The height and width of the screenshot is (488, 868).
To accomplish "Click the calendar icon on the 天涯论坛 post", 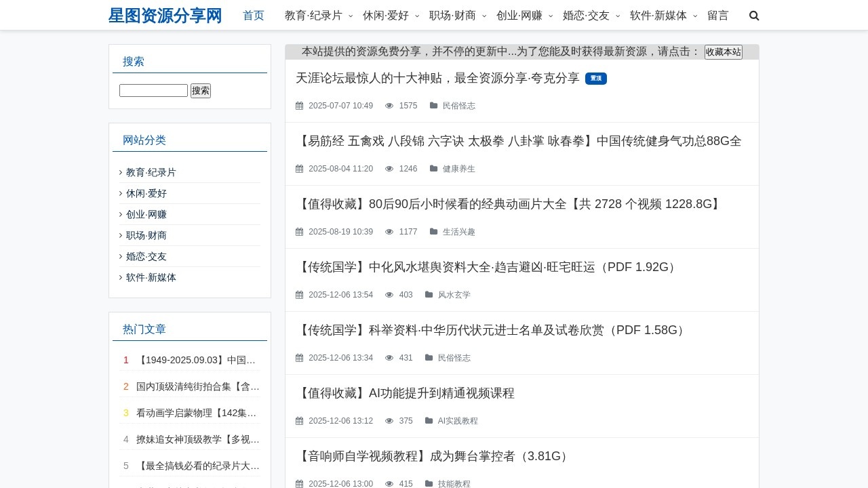I will coord(299,106).
